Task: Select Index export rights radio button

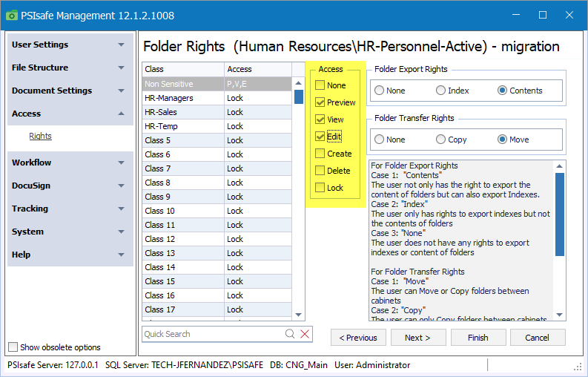Action: 440,91
